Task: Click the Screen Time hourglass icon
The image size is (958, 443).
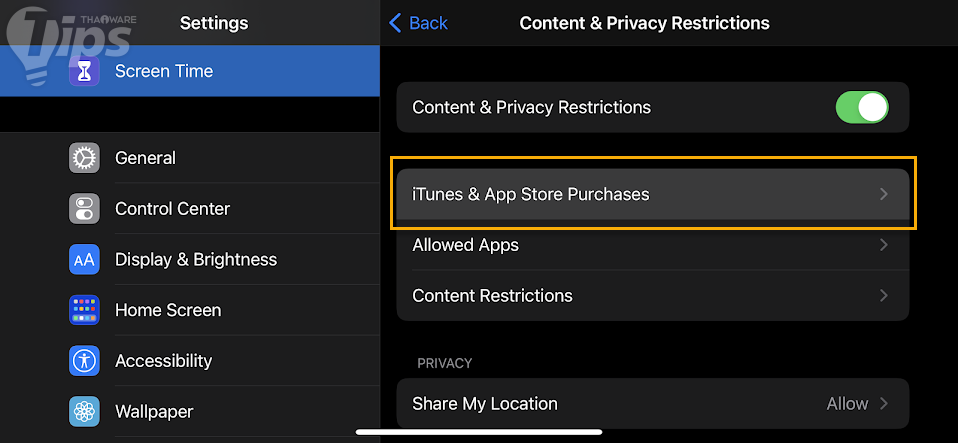Action: pos(84,71)
